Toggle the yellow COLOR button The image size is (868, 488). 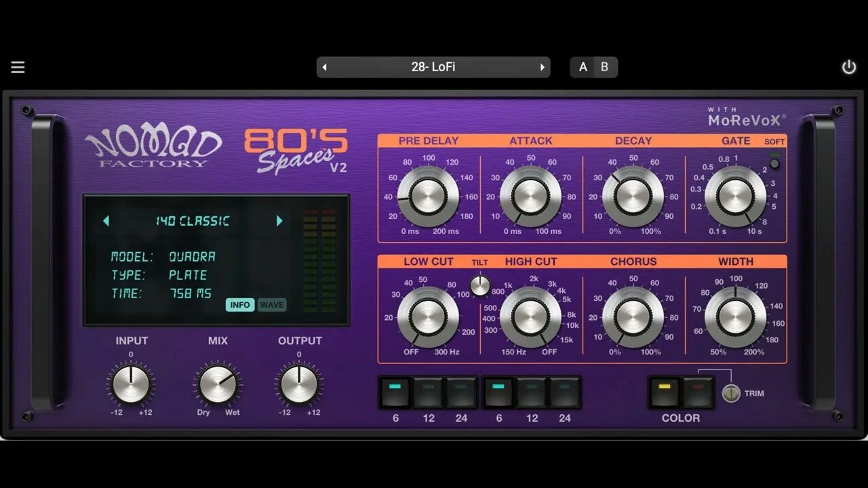(665, 392)
